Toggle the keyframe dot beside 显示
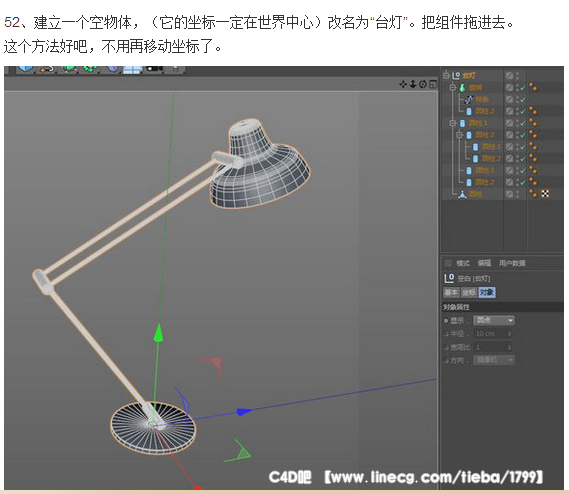 [x=446, y=321]
